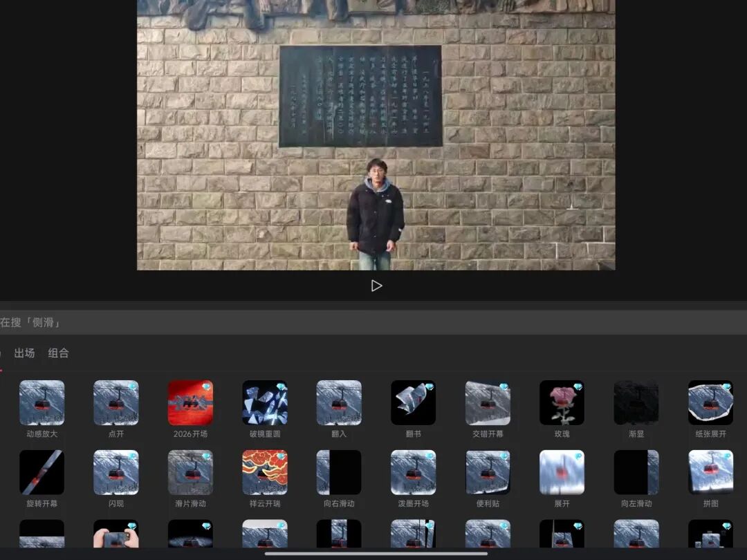Apply the 旋转开幕 animation

tap(41, 473)
